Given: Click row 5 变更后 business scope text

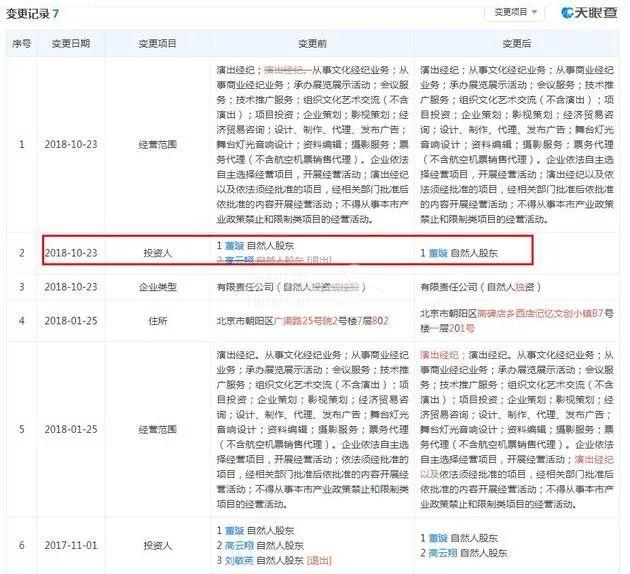Looking at the screenshot, I should [x=516, y=429].
